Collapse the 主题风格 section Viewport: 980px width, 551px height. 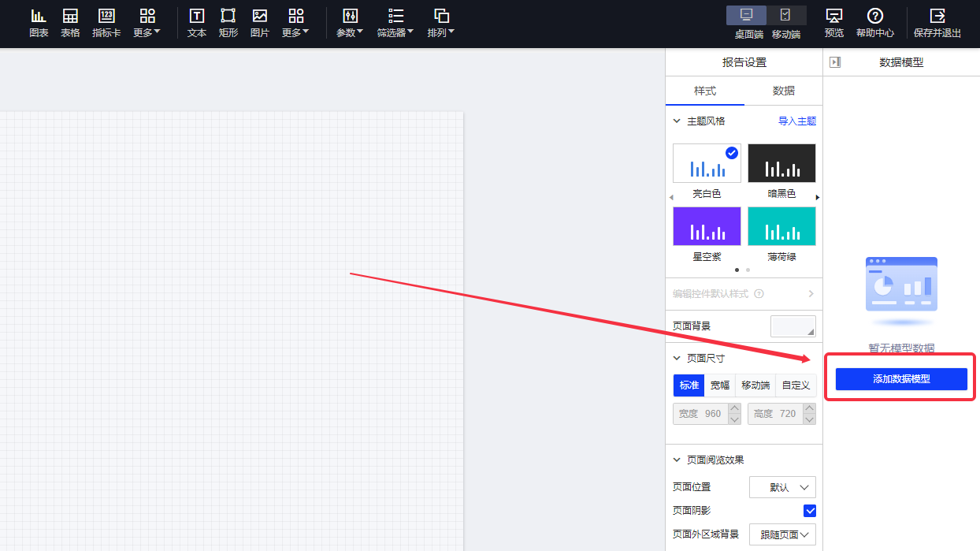coord(677,121)
